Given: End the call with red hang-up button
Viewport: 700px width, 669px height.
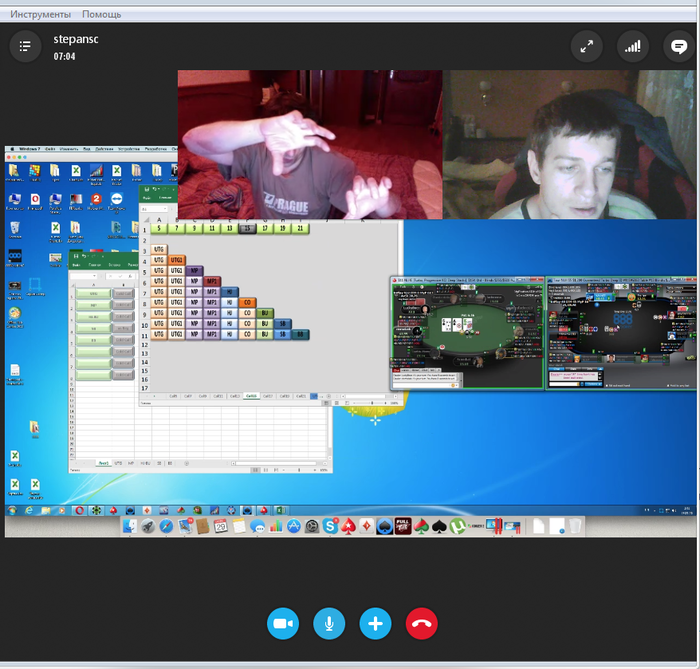Looking at the screenshot, I should pos(421,623).
